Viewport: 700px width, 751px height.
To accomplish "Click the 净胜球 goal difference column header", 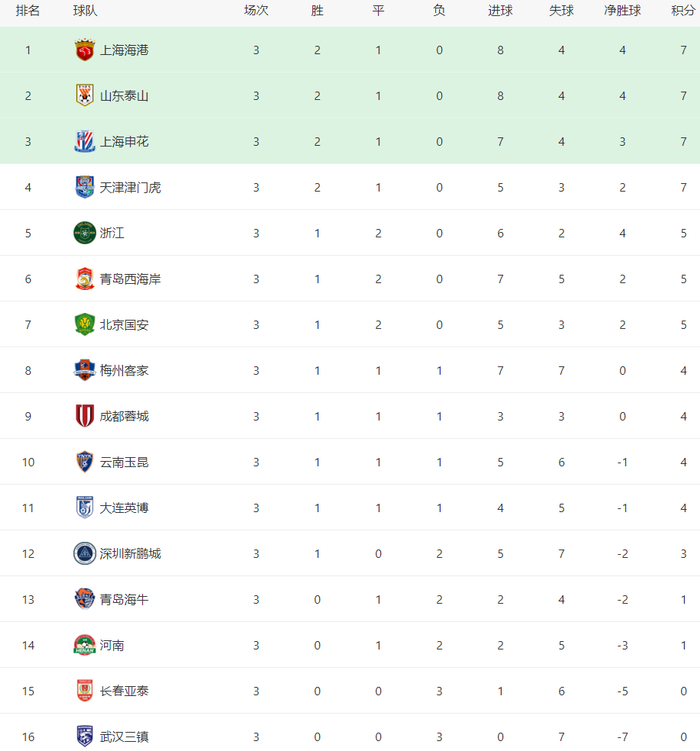I will point(622,11).
